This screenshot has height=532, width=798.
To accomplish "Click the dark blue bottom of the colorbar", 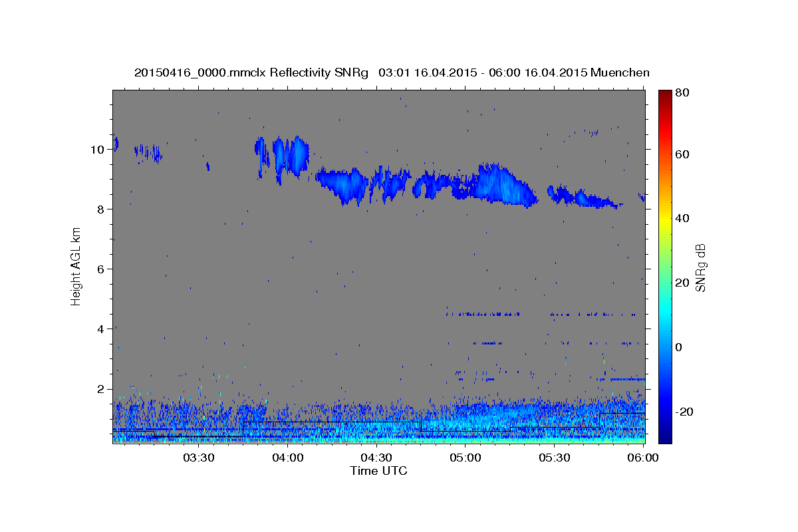I will pyautogui.click(x=665, y=436).
